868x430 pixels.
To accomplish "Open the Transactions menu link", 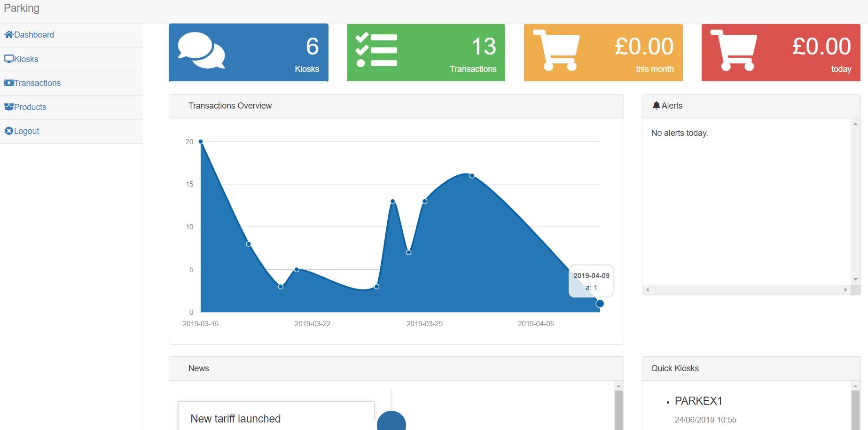I will pyautogui.click(x=37, y=83).
